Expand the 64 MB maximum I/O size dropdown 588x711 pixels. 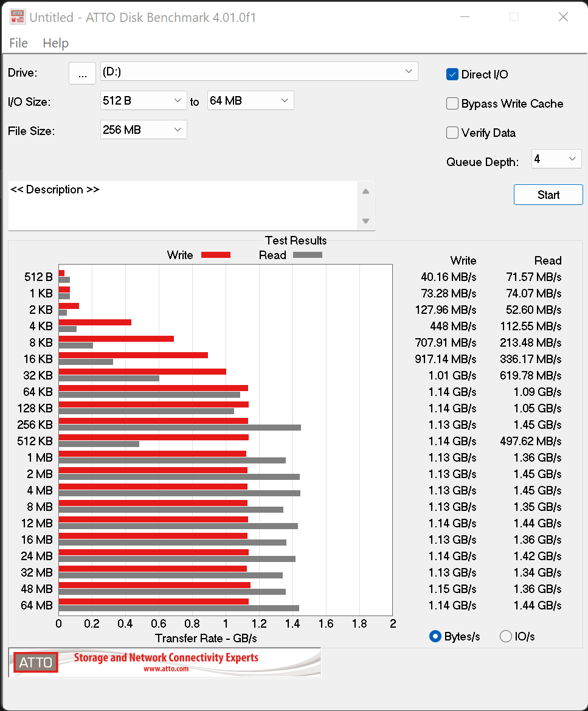[251, 100]
